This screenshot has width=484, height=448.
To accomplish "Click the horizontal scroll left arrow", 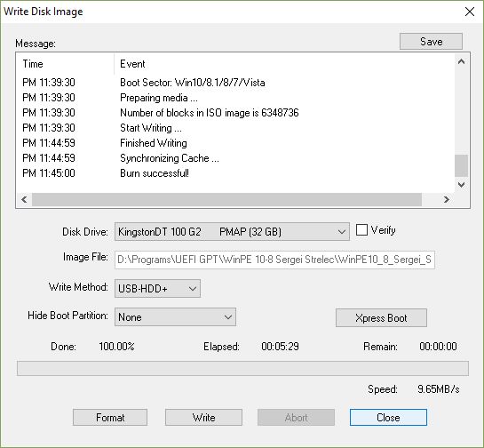I will point(24,200).
